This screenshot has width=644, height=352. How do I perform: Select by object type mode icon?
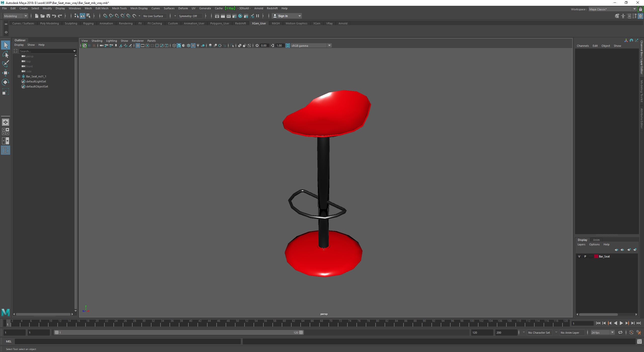point(83,16)
